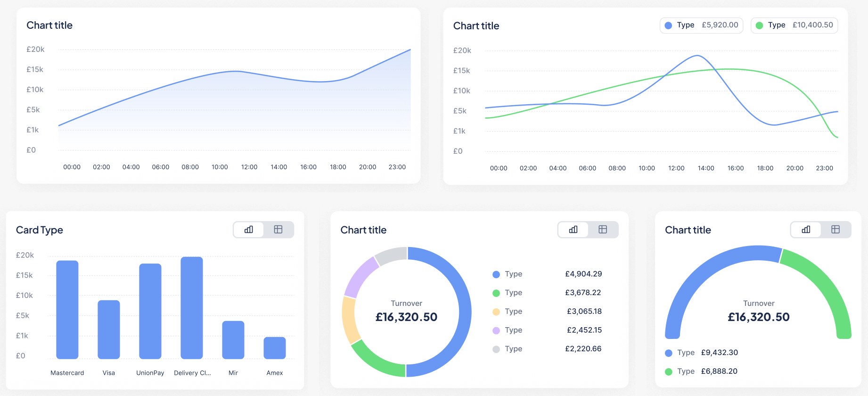Click blue legend dot beside £9,432.30
Screen dimensions: 868x396
[x=669, y=353]
